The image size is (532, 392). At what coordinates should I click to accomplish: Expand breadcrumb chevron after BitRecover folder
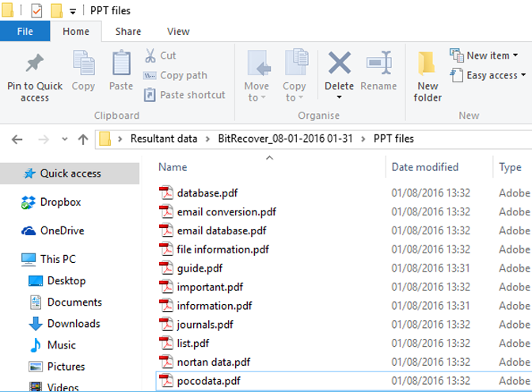[x=363, y=139]
